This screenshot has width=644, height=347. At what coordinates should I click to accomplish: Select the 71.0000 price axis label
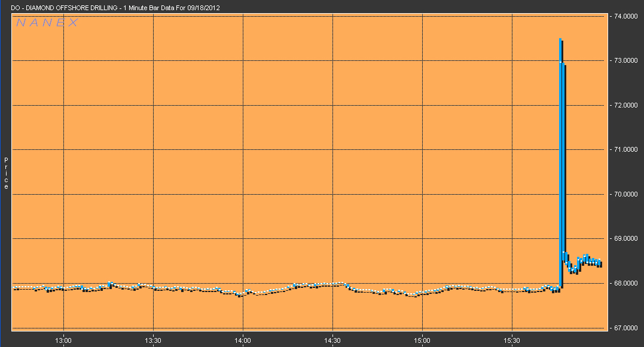[x=626, y=149]
